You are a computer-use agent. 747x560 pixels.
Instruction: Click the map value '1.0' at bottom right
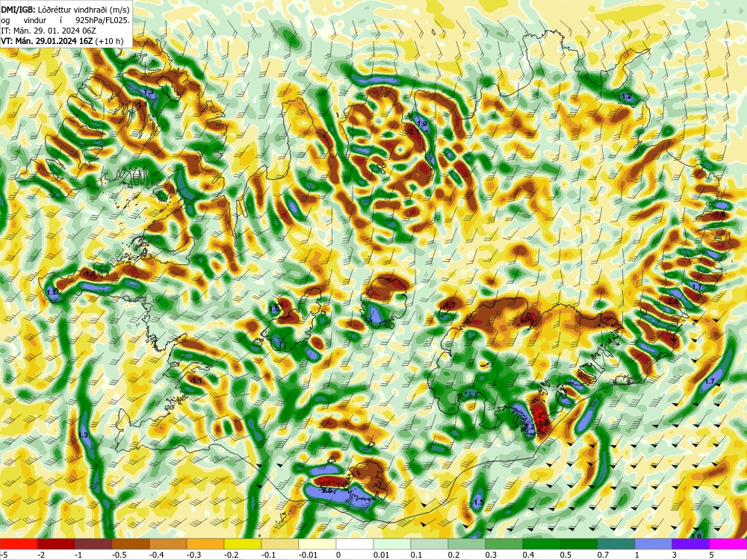[x=696, y=536]
